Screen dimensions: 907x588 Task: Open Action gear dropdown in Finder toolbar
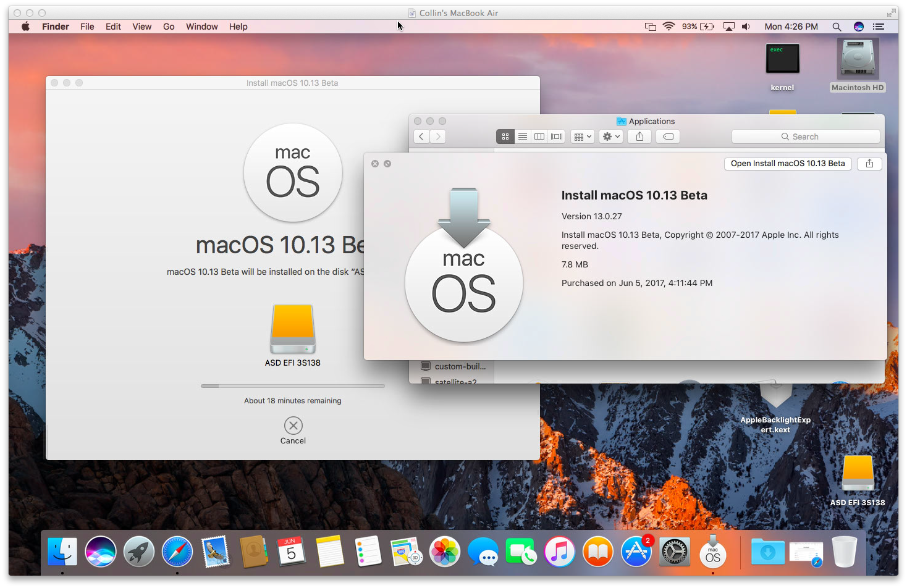[x=610, y=136]
